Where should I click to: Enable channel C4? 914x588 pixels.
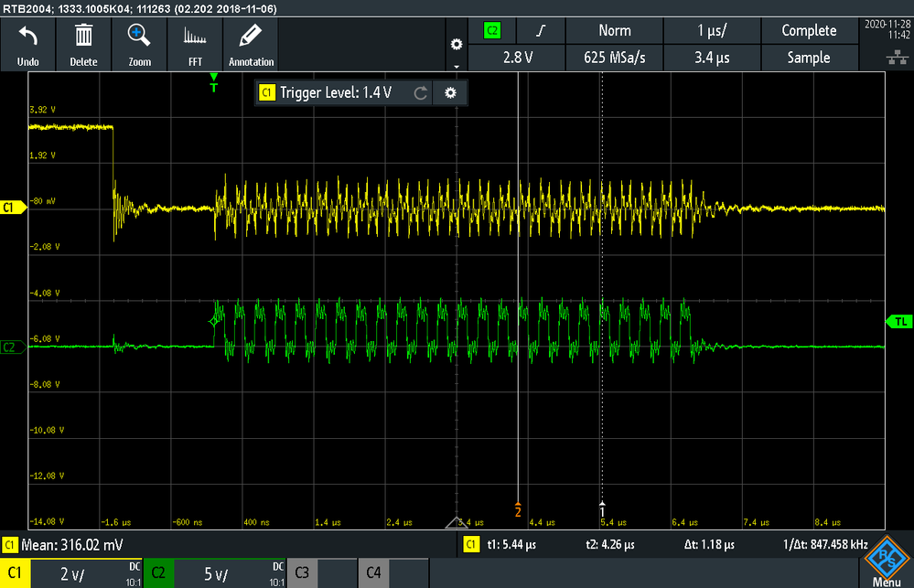point(393,573)
